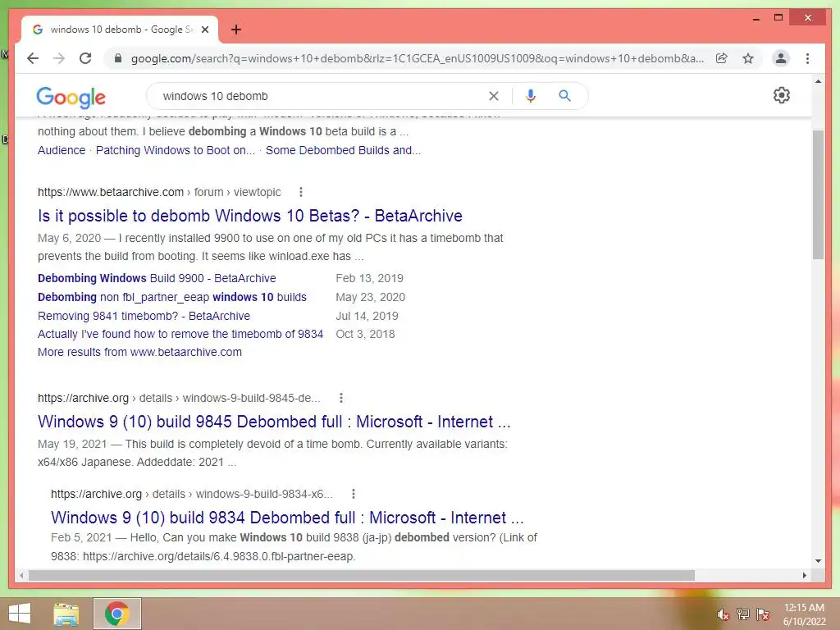This screenshot has height=630, width=840.
Task: Open More results from www.betaarchive.com
Action: [139, 353]
